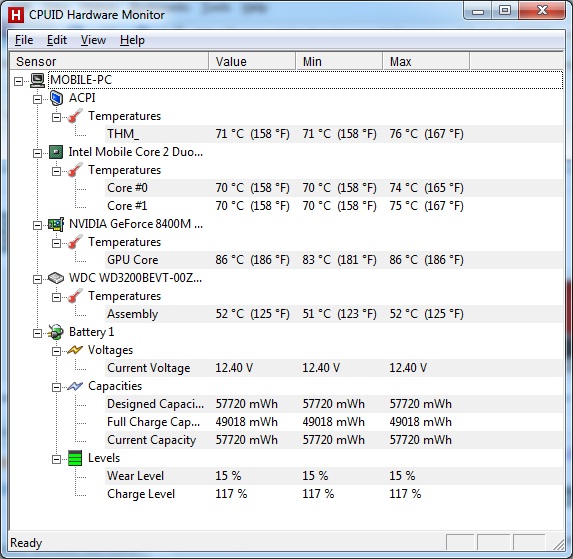Viewport: 573px width, 559px height.
Task: Collapse the Capacities node
Action: [56, 387]
